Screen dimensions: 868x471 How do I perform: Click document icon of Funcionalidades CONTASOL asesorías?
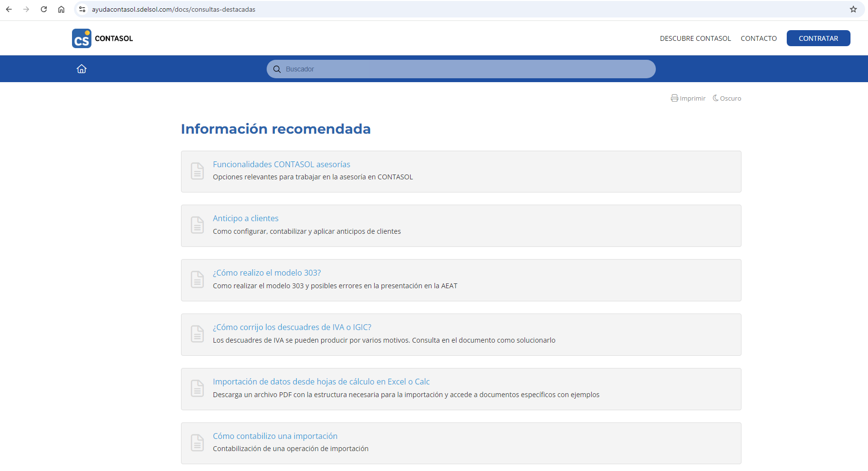pos(197,171)
